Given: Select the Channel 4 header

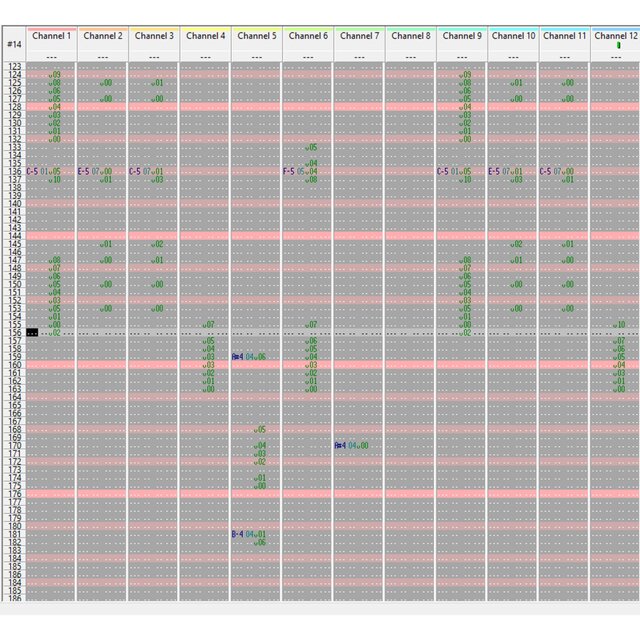Looking at the screenshot, I should [x=205, y=36].
